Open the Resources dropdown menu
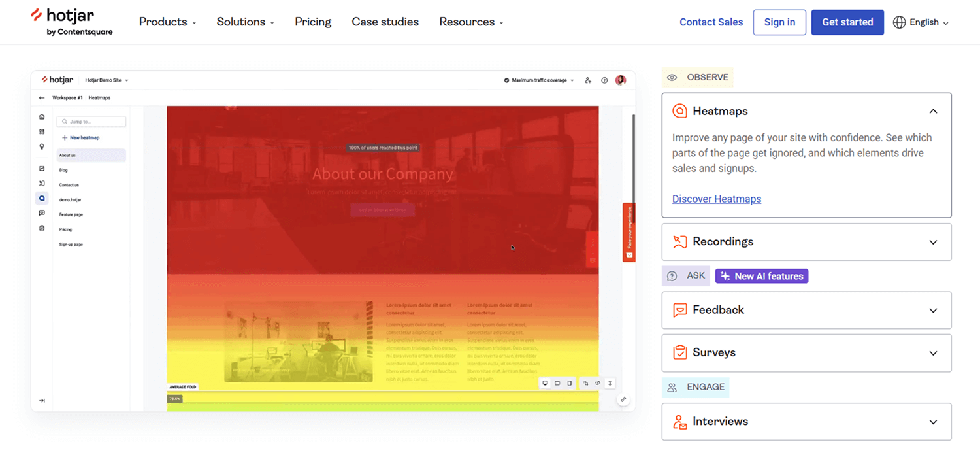 (471, 22)
